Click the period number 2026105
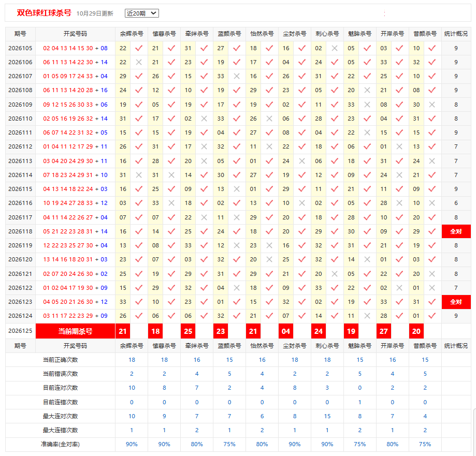This screenshot has height=456, width=476. pos(20,48)
